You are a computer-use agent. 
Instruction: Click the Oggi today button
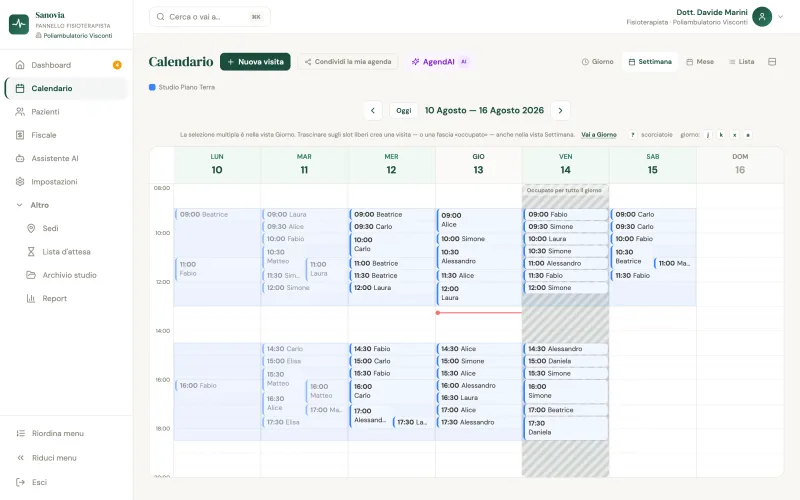404,111
